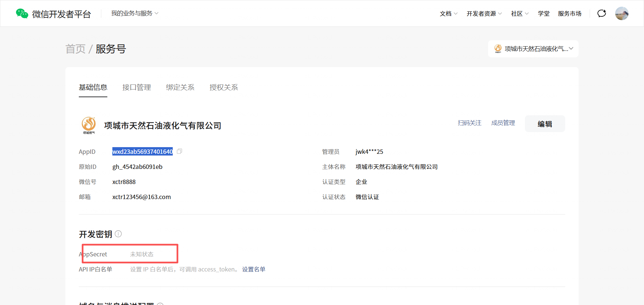
Task: Click the email xctr123456@163.com
Action: click(x=142, y=197)
